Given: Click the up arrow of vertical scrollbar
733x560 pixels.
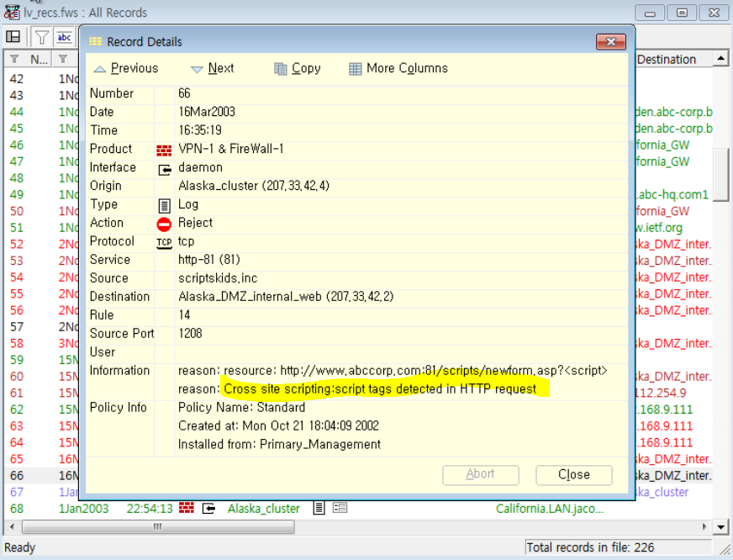Looking at the screenshot, I should pos(720,59).
